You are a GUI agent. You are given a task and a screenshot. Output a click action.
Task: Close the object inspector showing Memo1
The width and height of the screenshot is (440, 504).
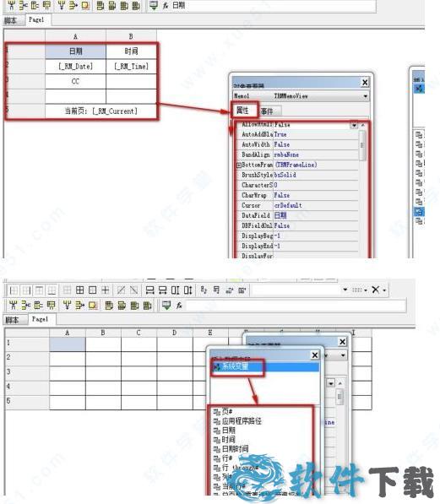(x=365, y=83)
